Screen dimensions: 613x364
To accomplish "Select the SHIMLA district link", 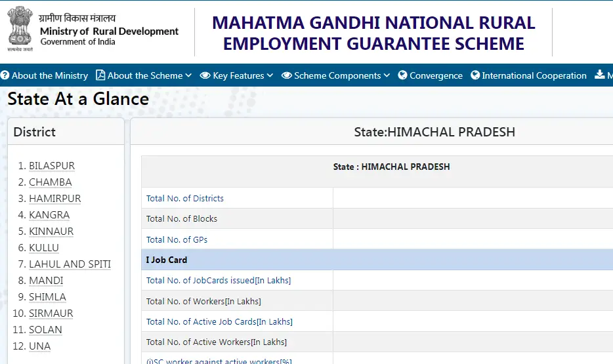I will pos(47,297).
